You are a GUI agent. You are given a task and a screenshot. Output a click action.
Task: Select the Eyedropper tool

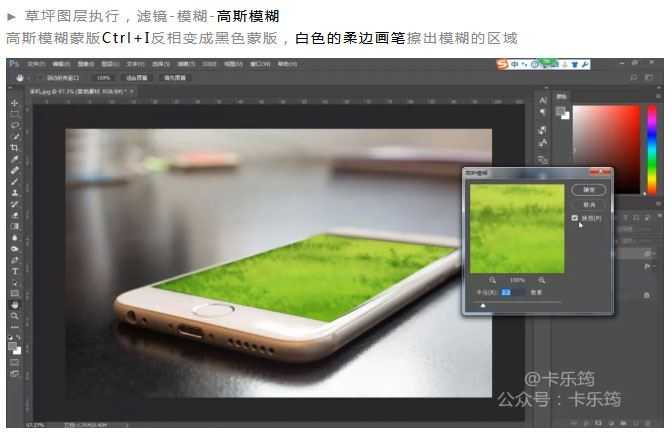[14, 159]
